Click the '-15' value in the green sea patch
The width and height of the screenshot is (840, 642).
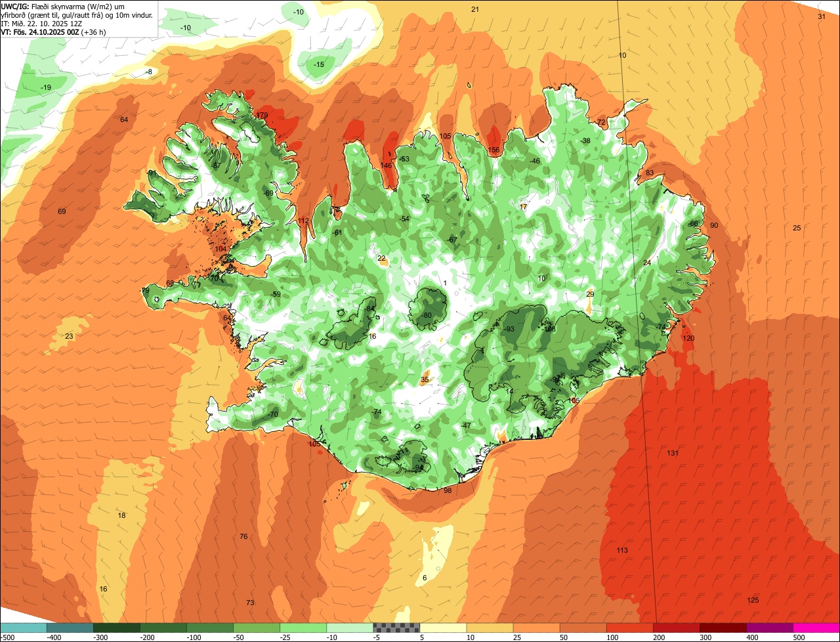click(319, 64)
